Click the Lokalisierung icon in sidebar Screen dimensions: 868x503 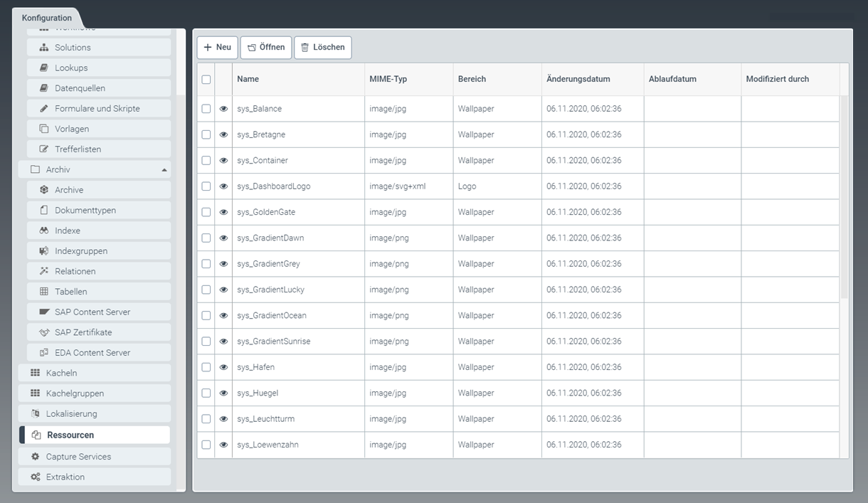tap(35, 414)
